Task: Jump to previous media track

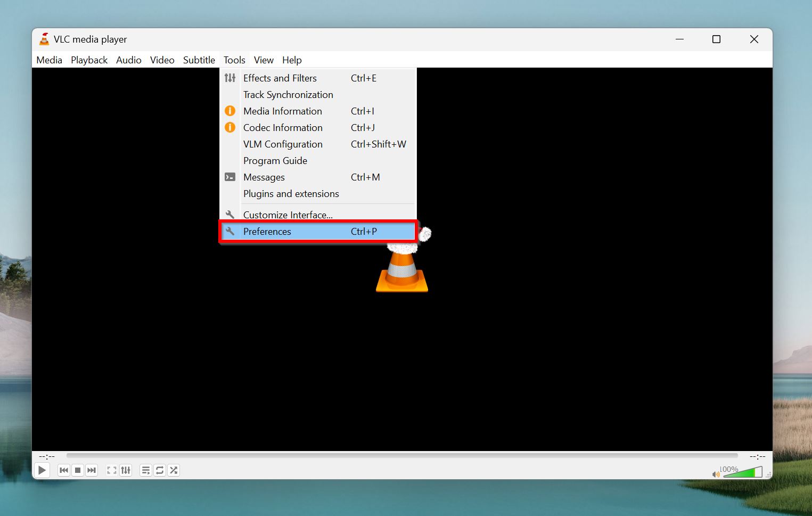Action: pos(64,470)
